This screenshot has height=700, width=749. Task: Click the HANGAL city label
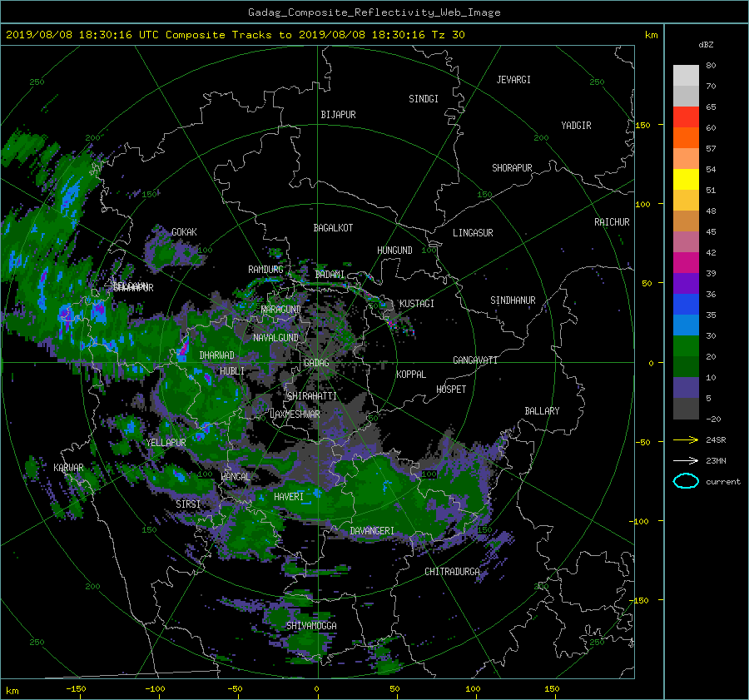tap(236, 477)
